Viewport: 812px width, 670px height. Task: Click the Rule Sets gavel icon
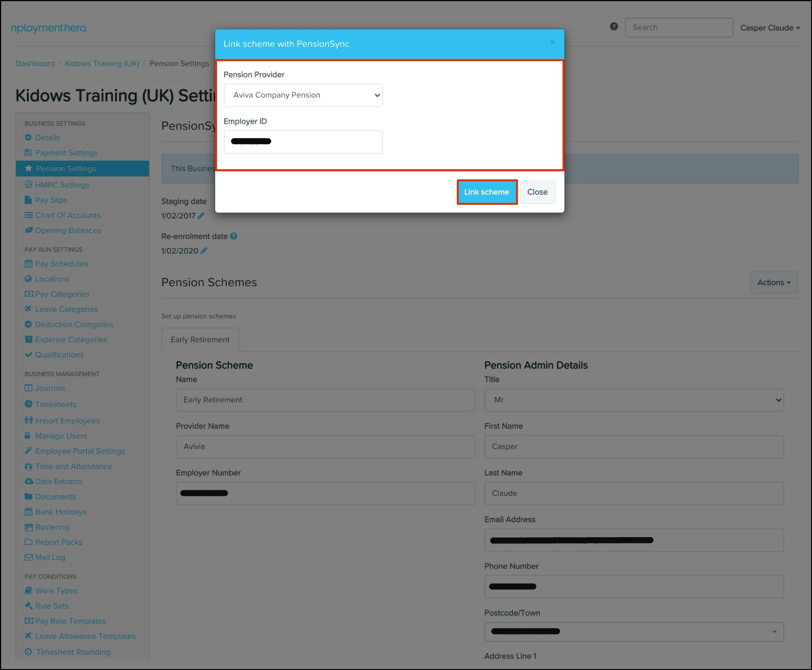(x=28, y=606)
